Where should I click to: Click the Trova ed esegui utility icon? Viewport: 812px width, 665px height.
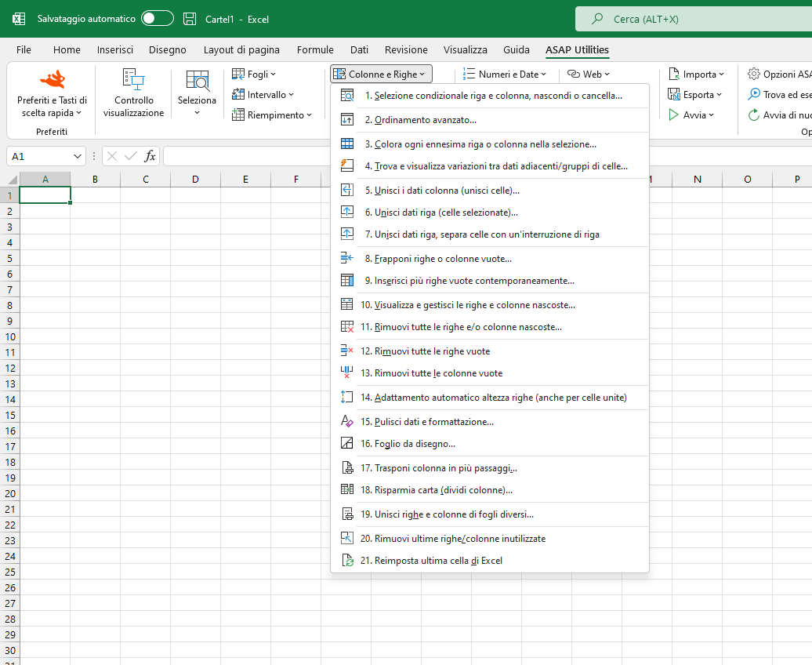click(x=754, y=95)
